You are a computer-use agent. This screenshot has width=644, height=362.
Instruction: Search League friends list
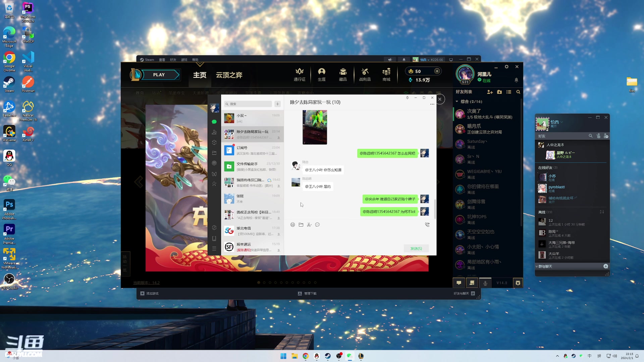pos(518,92)
